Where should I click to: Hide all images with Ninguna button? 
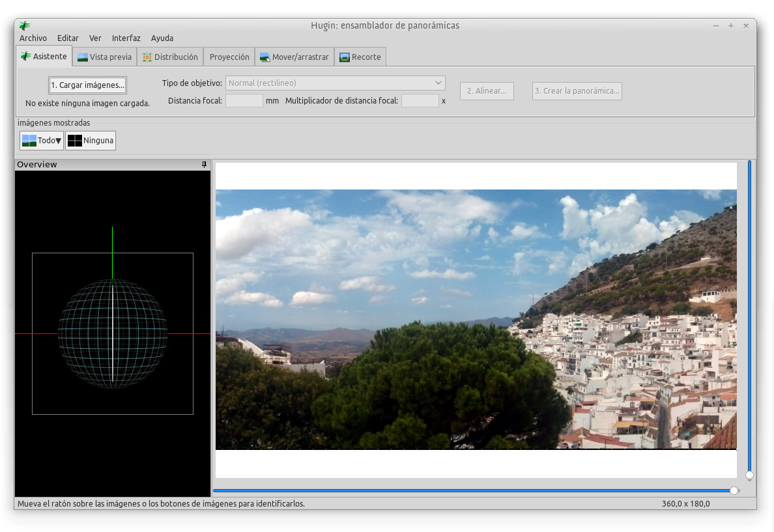click(x=91, y=141)
